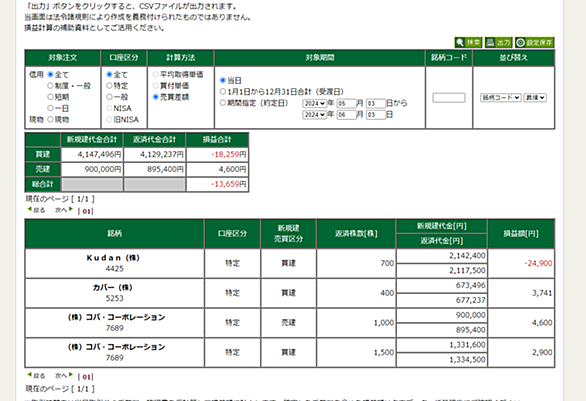This screenshot has width=586, height=401.
Task: Click the 3,741 profit amount
Action: pos(542,293)
